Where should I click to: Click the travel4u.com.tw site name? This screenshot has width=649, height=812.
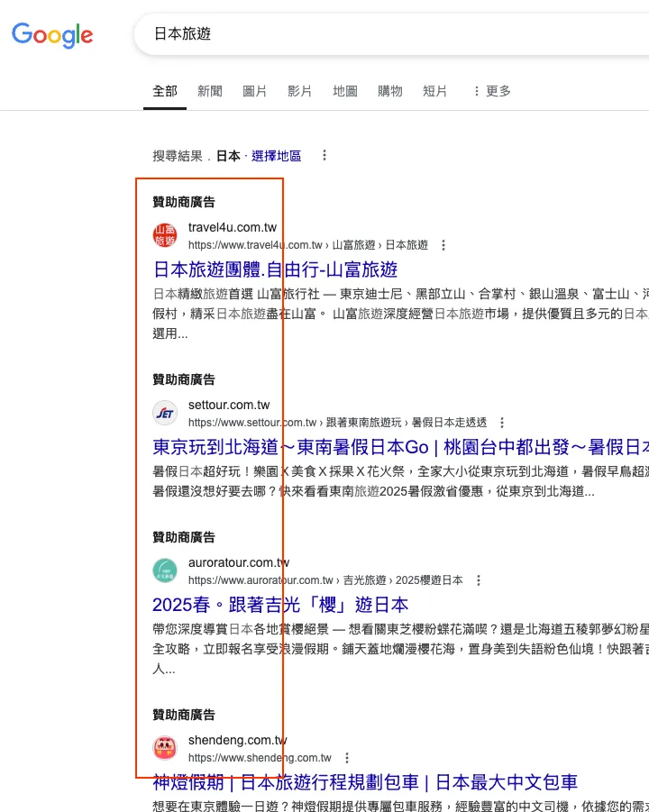233,227
